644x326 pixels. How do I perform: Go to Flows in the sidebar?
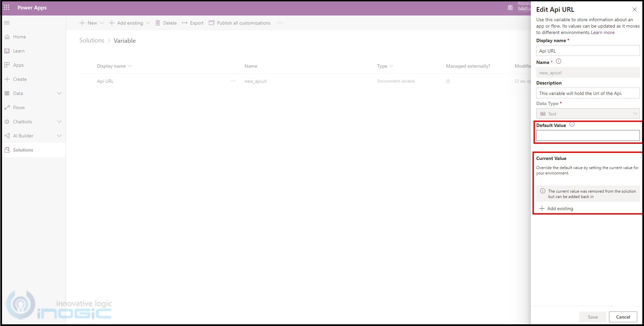pos(19,107)
